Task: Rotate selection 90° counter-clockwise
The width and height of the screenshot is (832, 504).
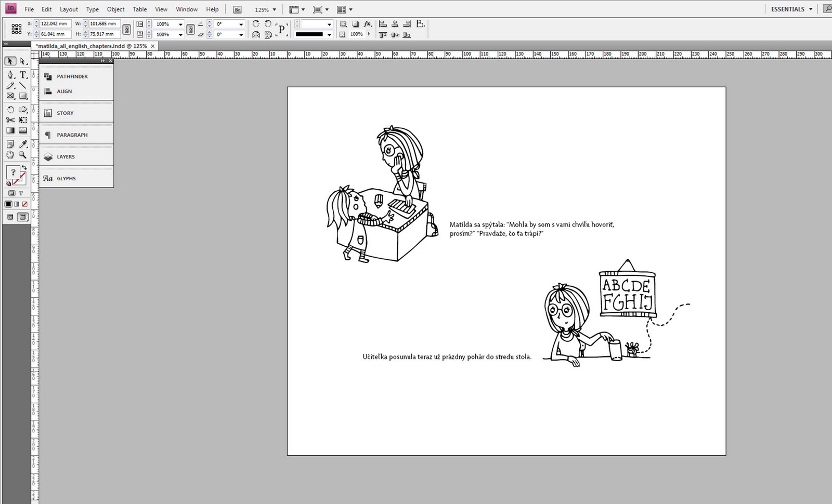Action: click(x=268, y=24)
